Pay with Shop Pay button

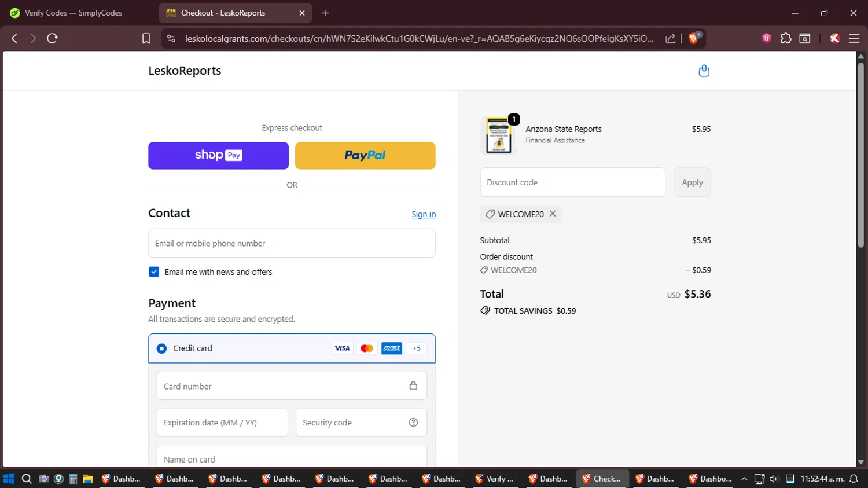[x=218, y=156]
